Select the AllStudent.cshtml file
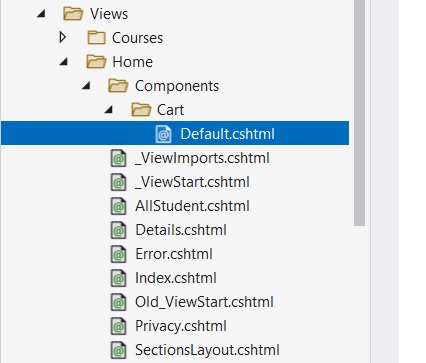 [x=192, y=206]
